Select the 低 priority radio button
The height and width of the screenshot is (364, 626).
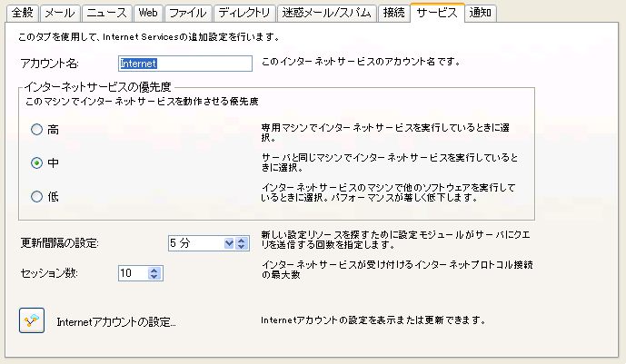tap(37, 196)
